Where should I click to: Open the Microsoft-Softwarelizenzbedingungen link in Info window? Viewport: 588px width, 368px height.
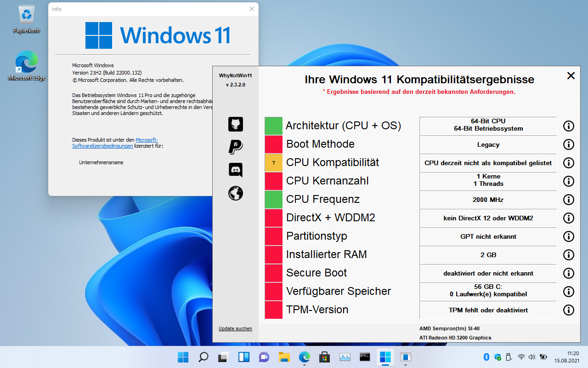(115, 143)
